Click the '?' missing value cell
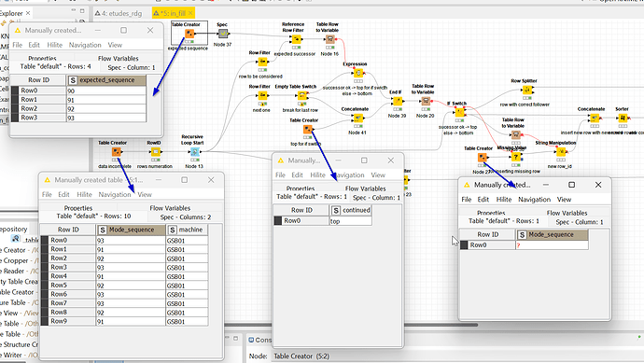 [x=552, y=245]
